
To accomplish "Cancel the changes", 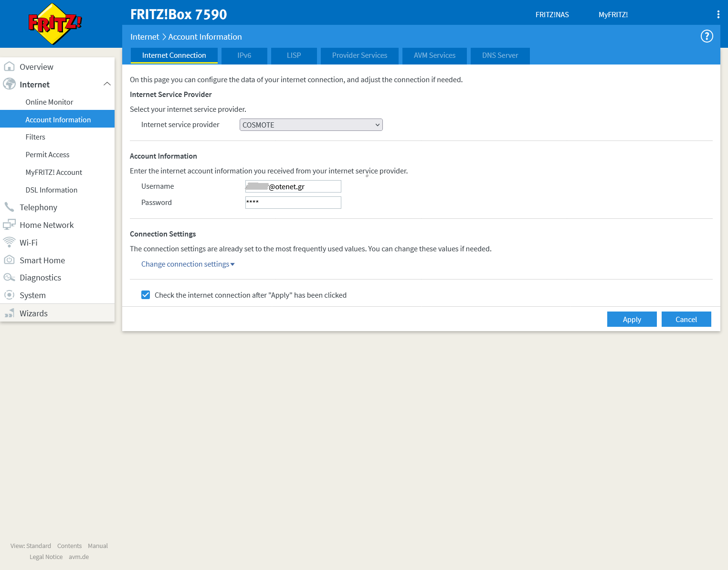I will (686, 319).
